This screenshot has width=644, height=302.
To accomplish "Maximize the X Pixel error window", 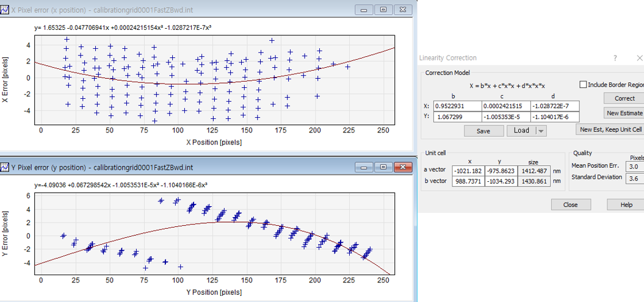I will click(x=383, y=9).
